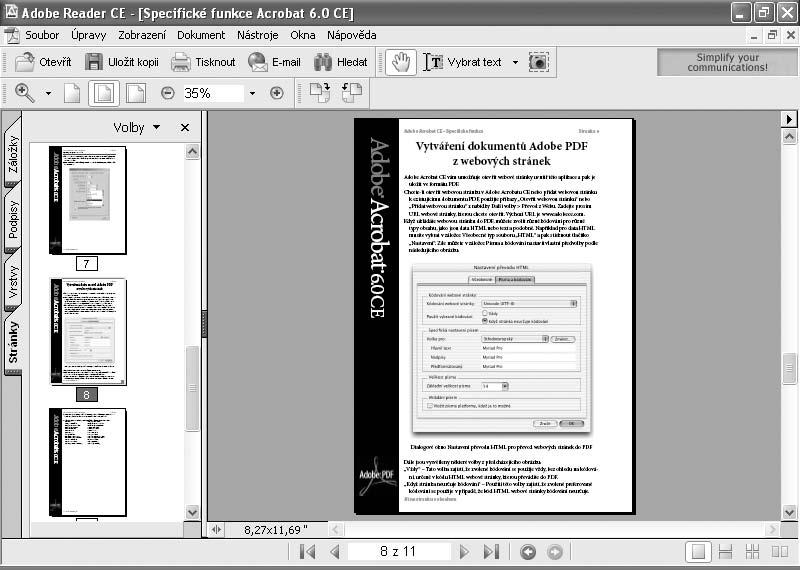The width and height of the screenshot is (800, 570).
Task: Click page label 7 under thumbnail
Action: coord(86,264)
